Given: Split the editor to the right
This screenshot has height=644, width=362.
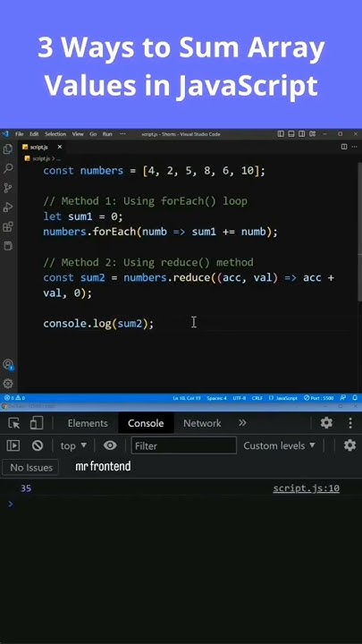Looking at the screenshot, I should pyautogui.click(x=344, y=147).
